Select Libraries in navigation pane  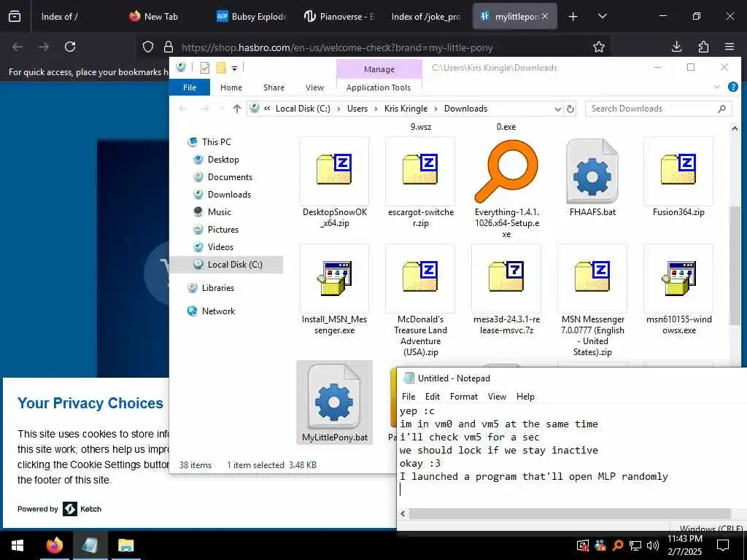click(217, 287)
